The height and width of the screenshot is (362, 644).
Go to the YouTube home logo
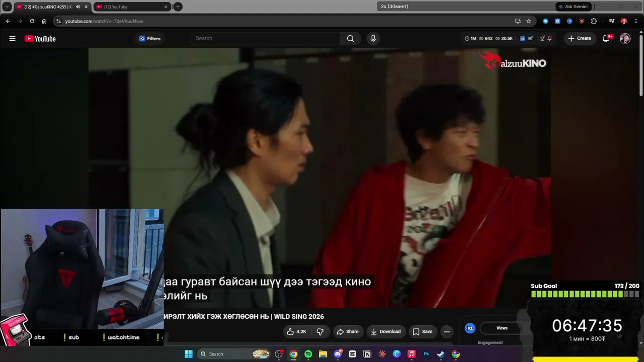click(x=40, y=39)
